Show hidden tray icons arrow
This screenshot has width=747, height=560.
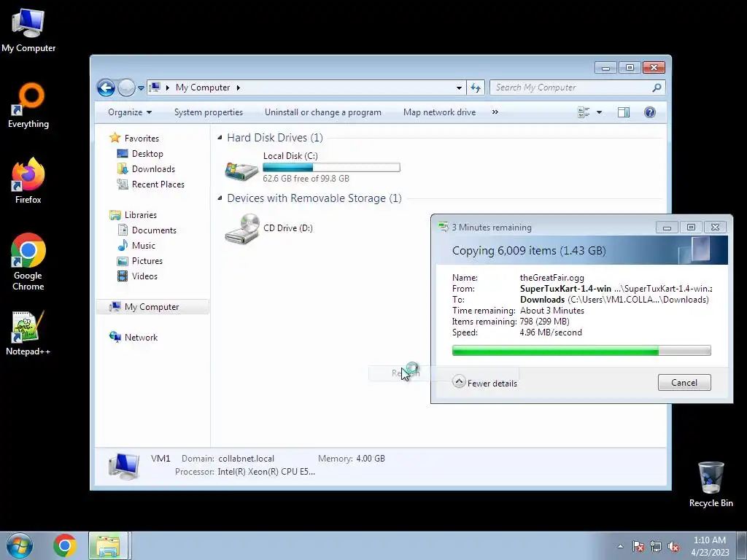pos(620,546)
